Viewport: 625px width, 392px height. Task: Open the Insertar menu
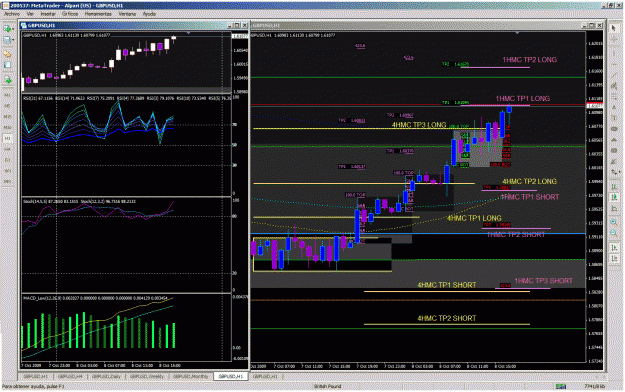(x=48, y=14)
